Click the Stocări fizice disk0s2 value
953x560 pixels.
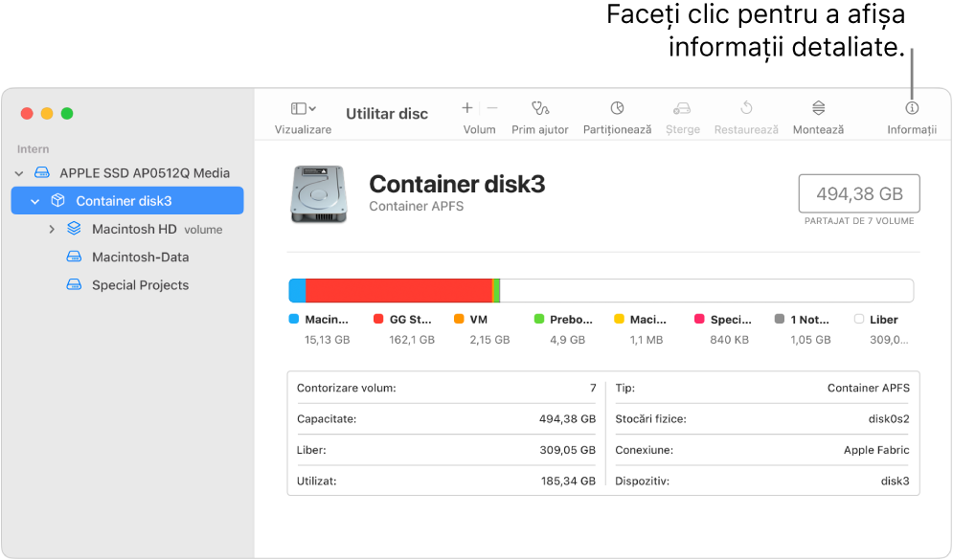(889, 419)
